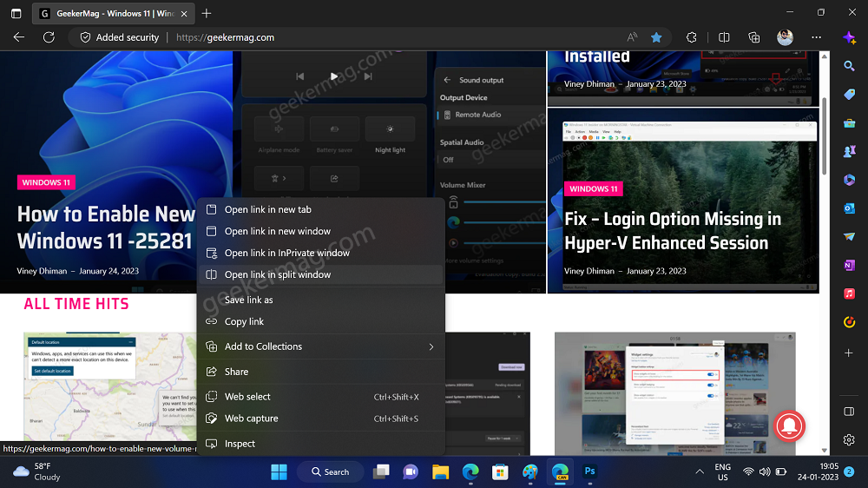The width and height of the screenshot is (868, 488).
Task: Click the blue favorites star icon
Action: (x=656, y=37)
